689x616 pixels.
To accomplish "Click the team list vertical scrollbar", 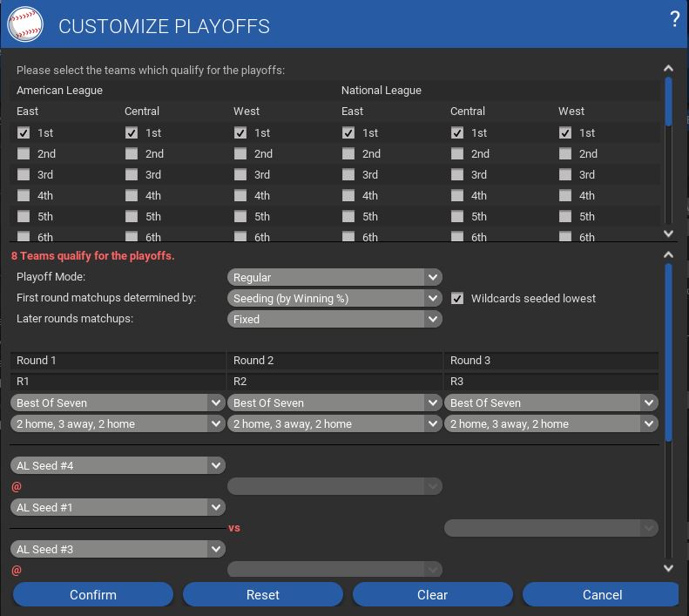I will click(x=668, y=102).
